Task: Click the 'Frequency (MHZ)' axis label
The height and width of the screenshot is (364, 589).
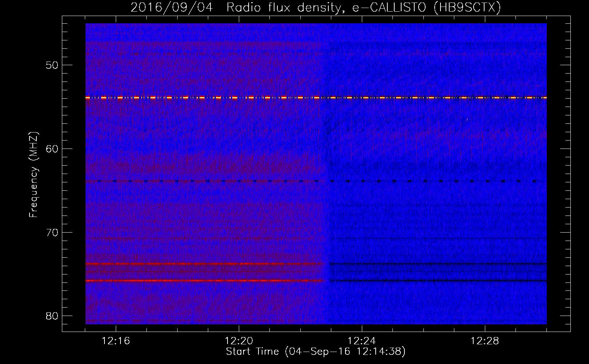Action: [33, 174]
